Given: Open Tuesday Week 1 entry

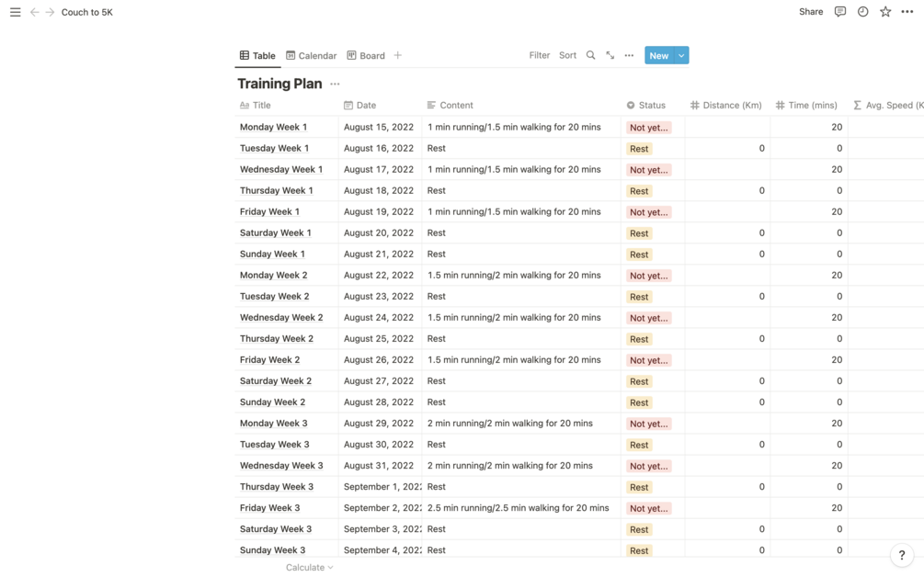Looking at the screenshot, I should (x=274, y=148).
